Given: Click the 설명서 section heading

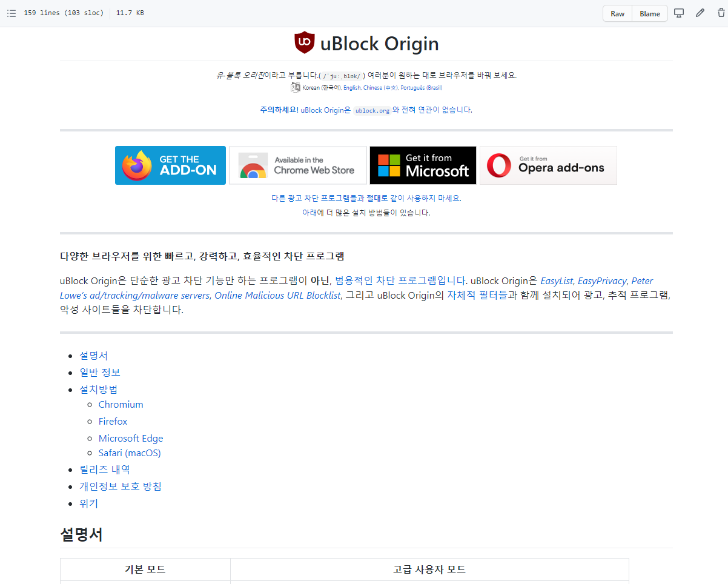Looking at the screenshot, I should tap(81, 534).
